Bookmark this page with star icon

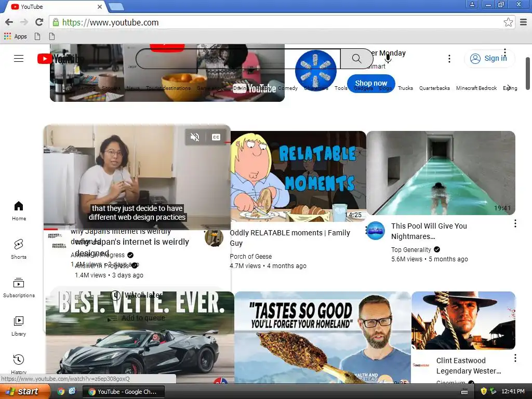tap(508, 22)
